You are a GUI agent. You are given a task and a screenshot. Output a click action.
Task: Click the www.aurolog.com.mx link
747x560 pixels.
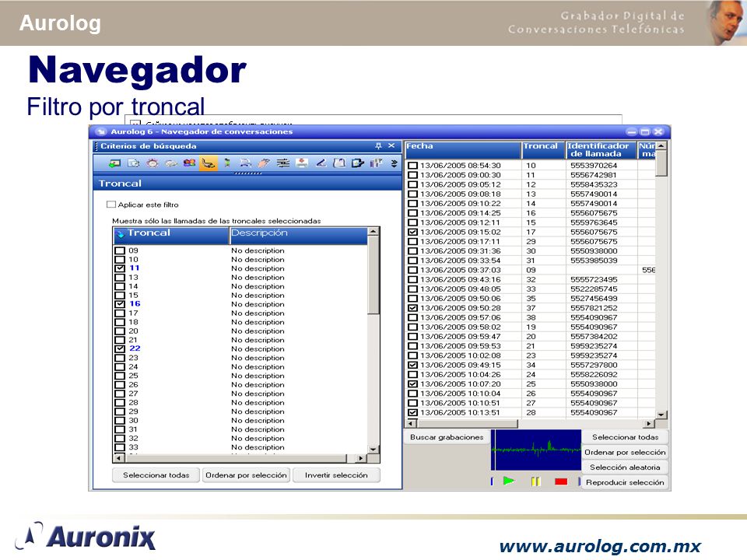600,546
